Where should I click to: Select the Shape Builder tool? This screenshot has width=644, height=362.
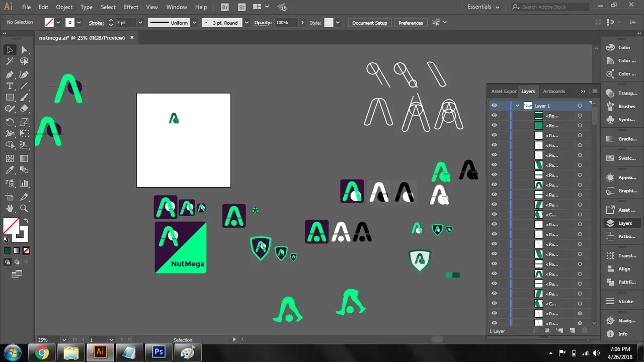pos(10,145)
